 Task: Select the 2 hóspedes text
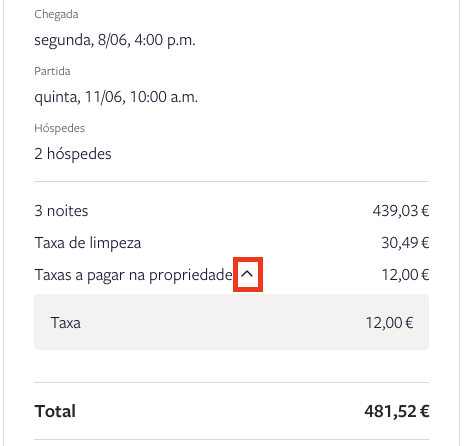73,154
